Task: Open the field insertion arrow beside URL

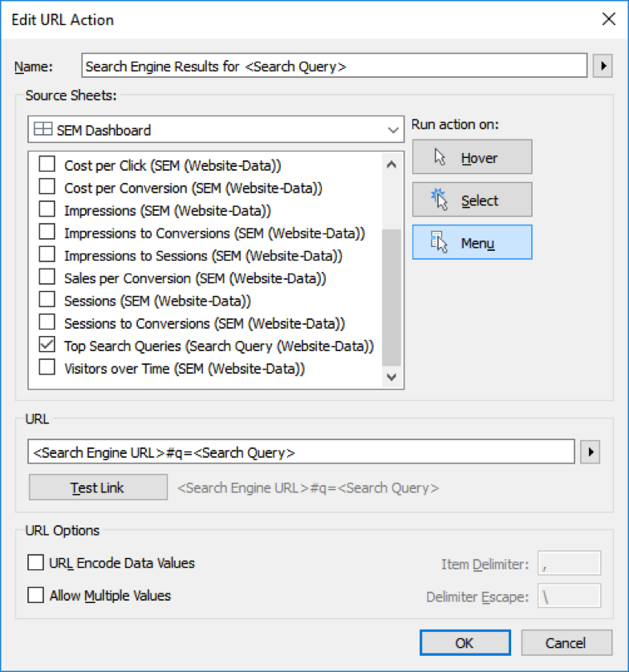Action: tap(590, 452)
